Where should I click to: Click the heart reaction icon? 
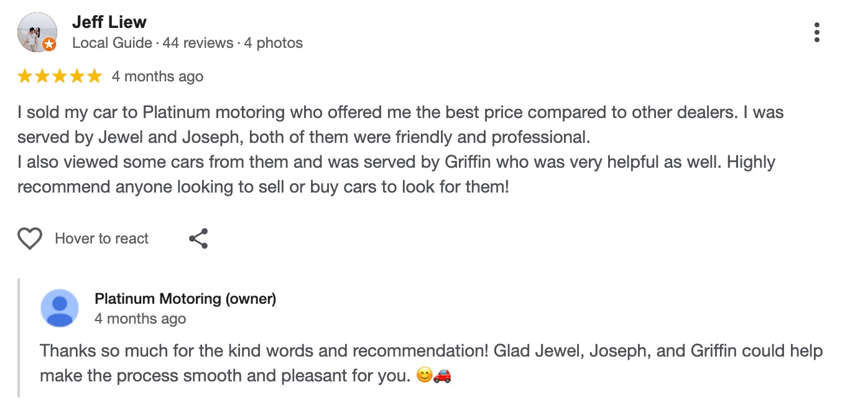[30, 239]
